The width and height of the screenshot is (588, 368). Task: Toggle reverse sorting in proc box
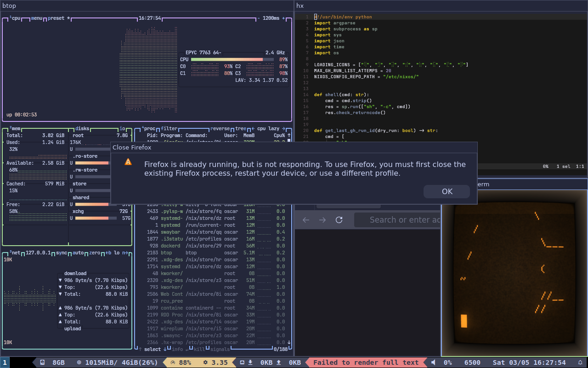click(x=220, y=129)
